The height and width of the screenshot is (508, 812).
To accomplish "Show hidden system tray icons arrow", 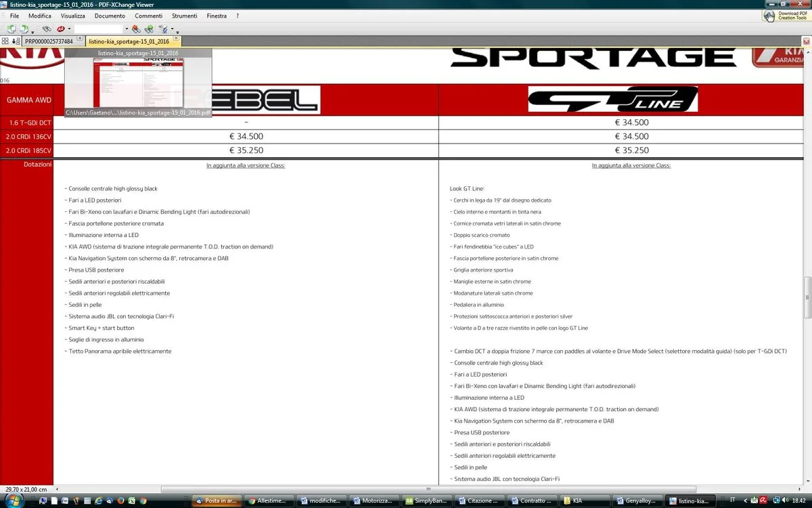I will click(745, 500).
